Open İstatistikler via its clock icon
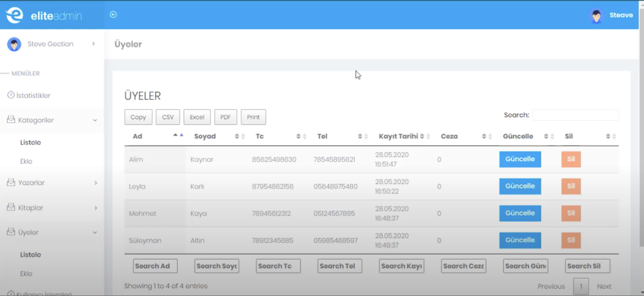The width and height of the screenshot is (644, 296). pos(11,95)
